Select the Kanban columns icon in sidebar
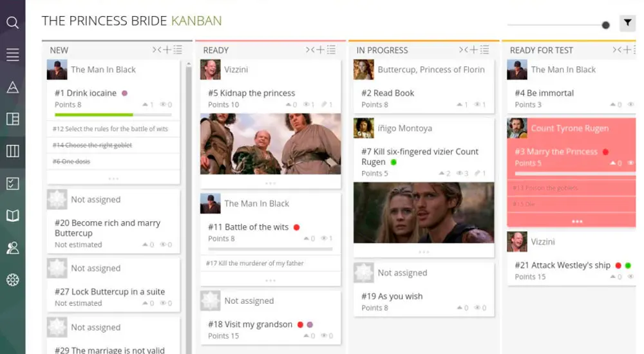The image size is (644, 354). coord(12,151)
